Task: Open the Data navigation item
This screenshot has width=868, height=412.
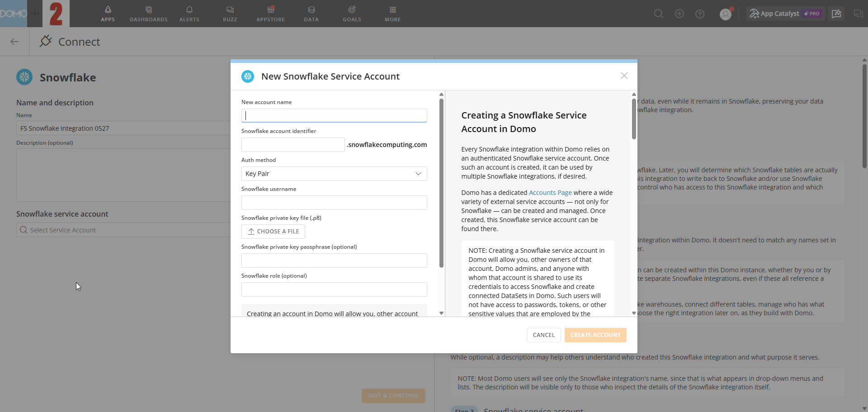Action: [311, 14]
